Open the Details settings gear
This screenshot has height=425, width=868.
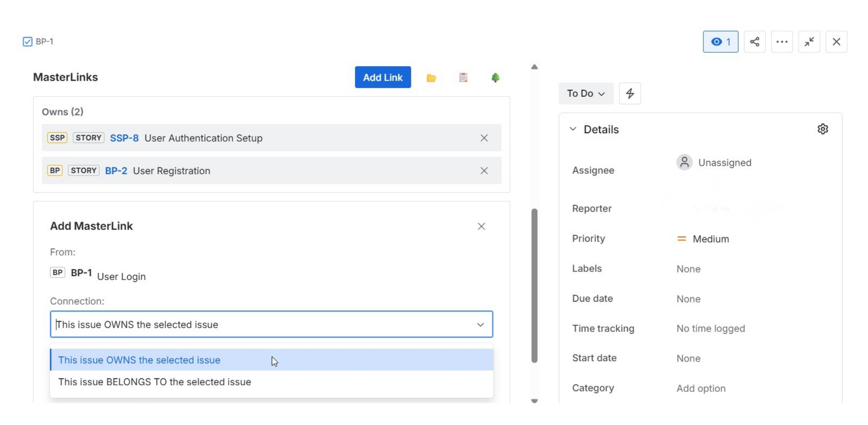[823, 129]
